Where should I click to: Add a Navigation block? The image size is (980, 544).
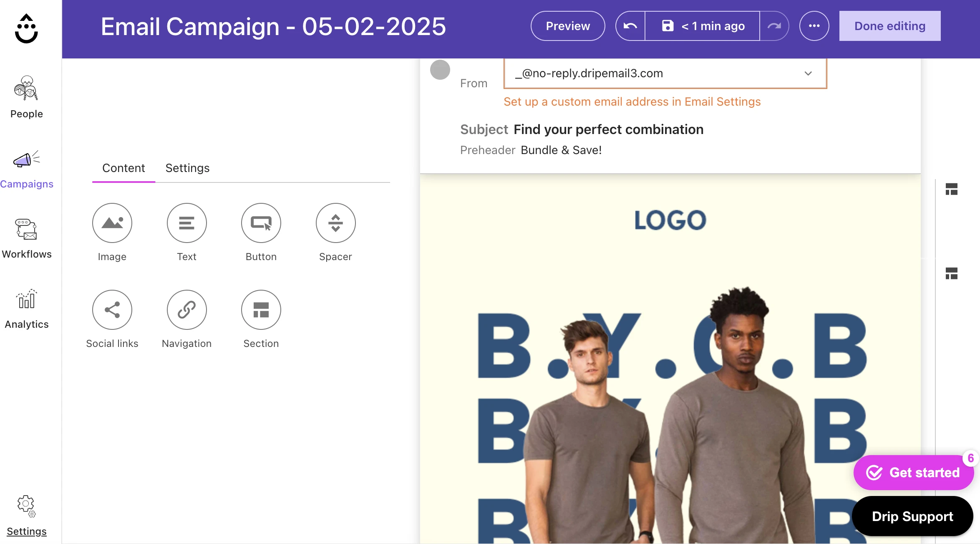[x=186, y=310]
